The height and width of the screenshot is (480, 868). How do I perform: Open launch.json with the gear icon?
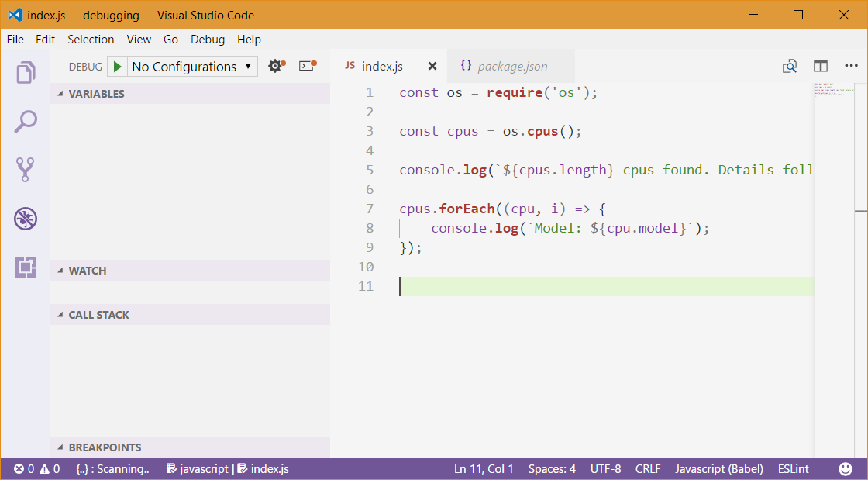276,67
